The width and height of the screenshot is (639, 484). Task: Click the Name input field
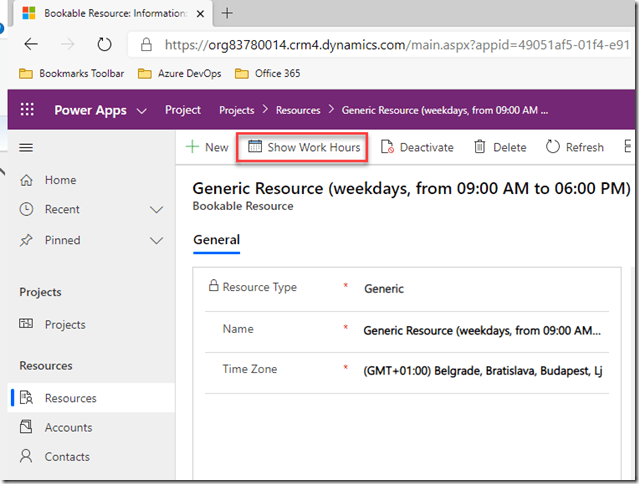tap(481, 330)
